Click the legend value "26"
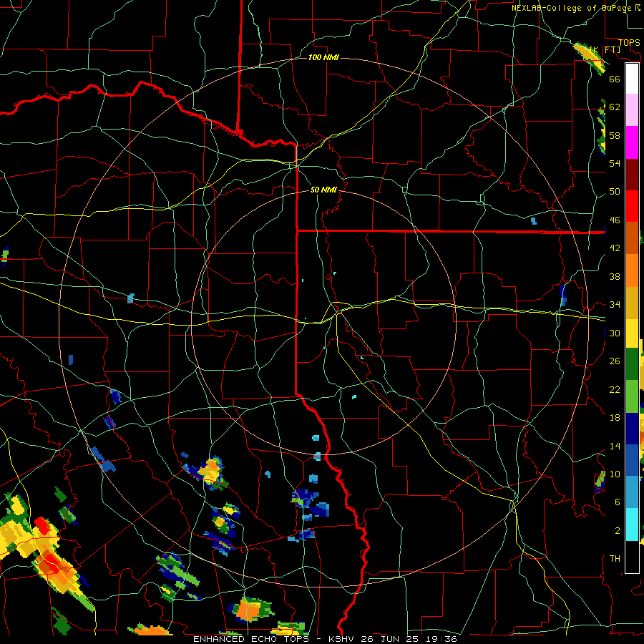The height and width of the screenshot is (644, 644). pos(615,361)
